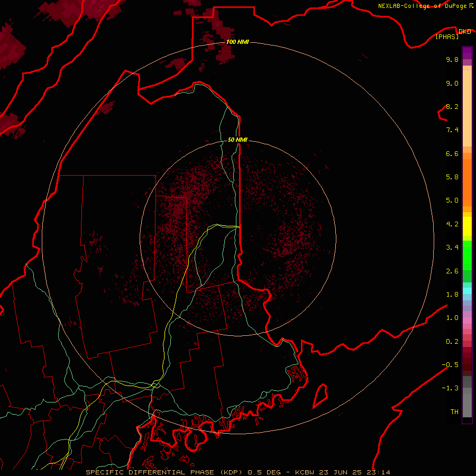Pick the yellow segment of color bar

[467, 226]
